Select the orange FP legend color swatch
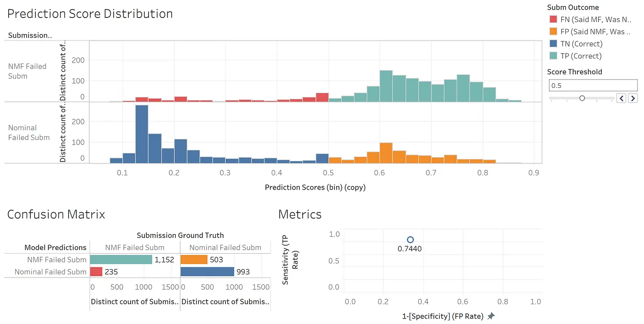 click(553, 32)
